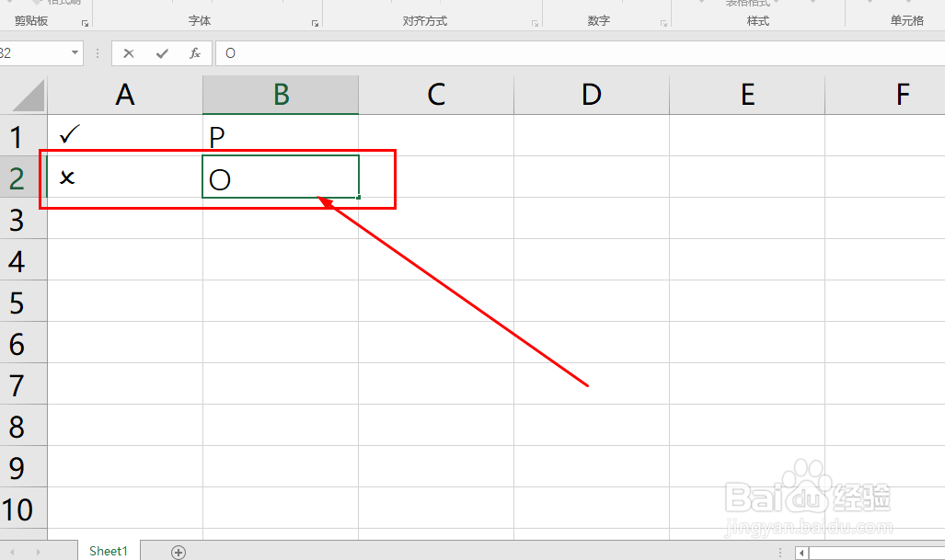
Task: Select cell A2 with the cross
Action: pos(124,177)
